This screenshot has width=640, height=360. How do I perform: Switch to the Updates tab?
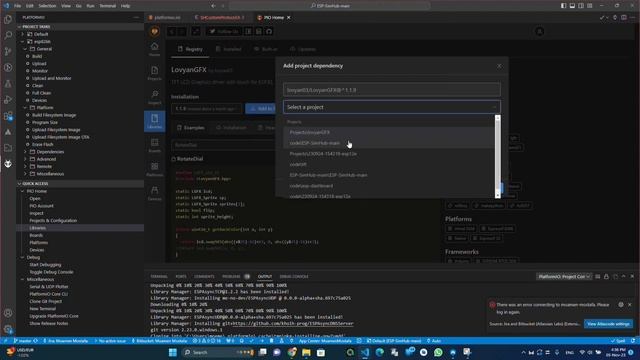click(303, 49)
